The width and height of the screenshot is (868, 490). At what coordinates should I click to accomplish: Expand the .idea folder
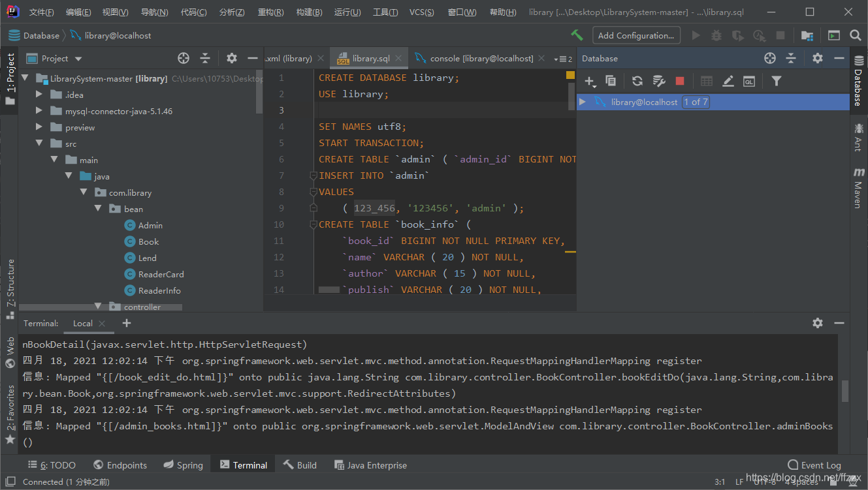(39, 95)
